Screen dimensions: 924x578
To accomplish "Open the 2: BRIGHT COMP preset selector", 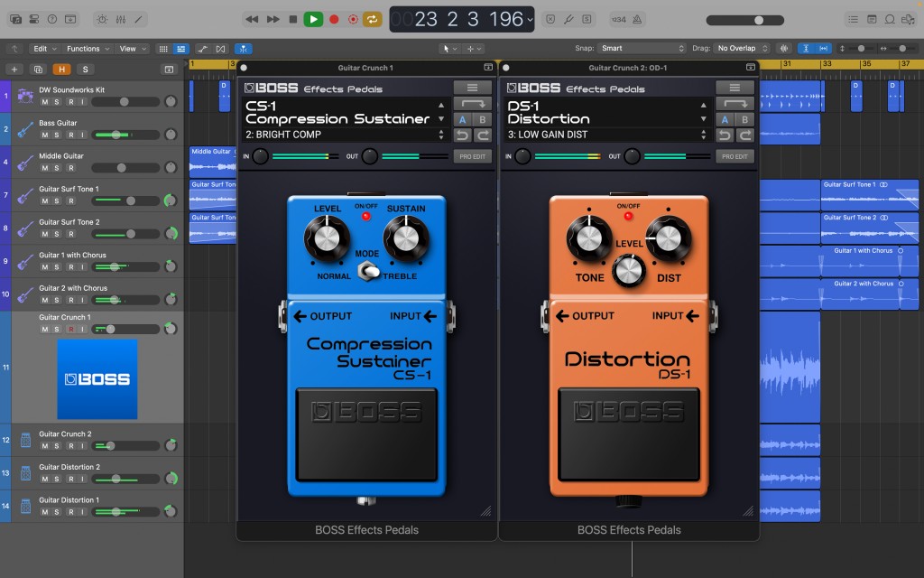I will (343, 135).
